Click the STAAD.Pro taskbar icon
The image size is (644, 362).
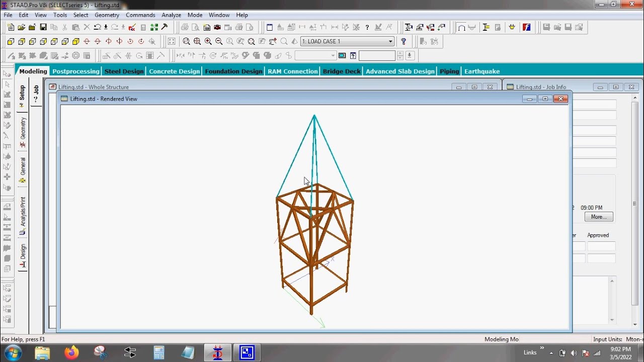pyautogui.click(x=218, y=352)
